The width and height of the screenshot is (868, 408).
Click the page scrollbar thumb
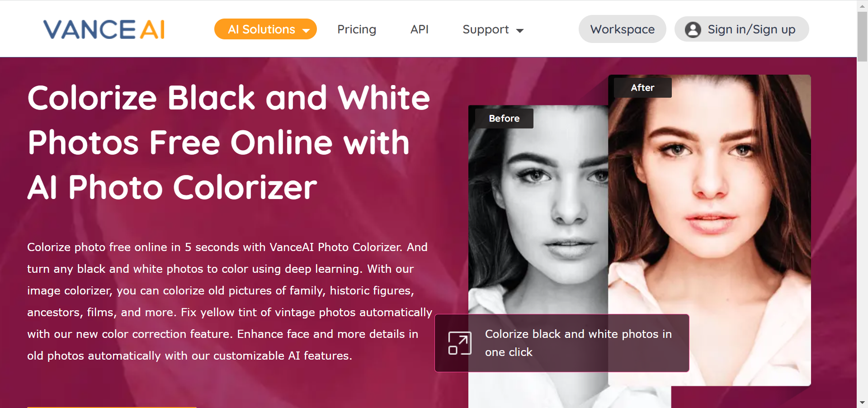(x=862, y=36)
